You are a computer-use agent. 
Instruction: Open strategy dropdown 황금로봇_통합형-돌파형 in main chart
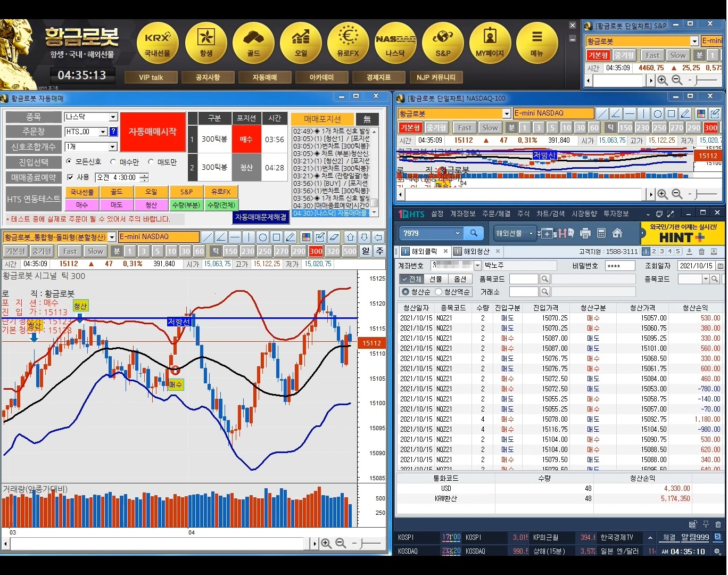pyautogui.click(x=112, y=237)
